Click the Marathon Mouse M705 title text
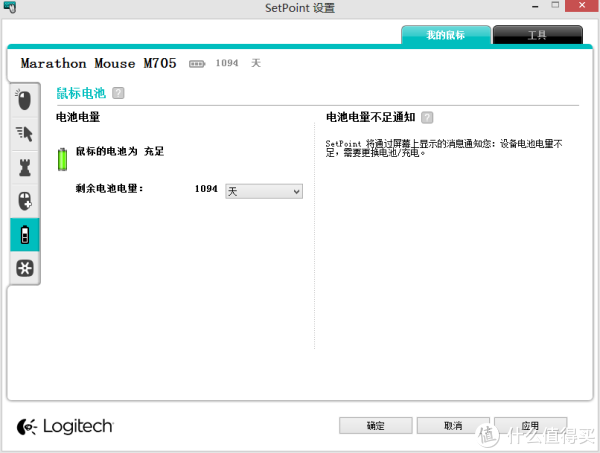The width and height of the screenshot is (600, 453). (x=98, y=63)
